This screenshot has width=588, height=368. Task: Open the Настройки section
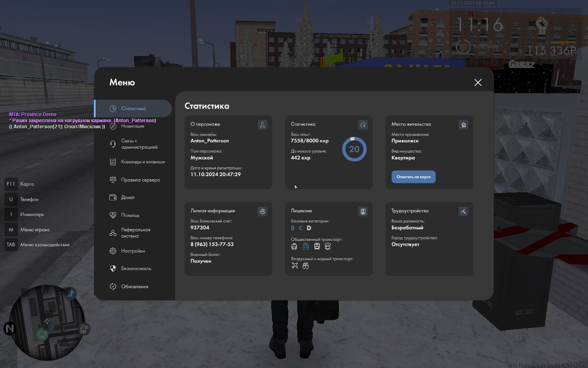pyautogui.click(x=133, y=251)
